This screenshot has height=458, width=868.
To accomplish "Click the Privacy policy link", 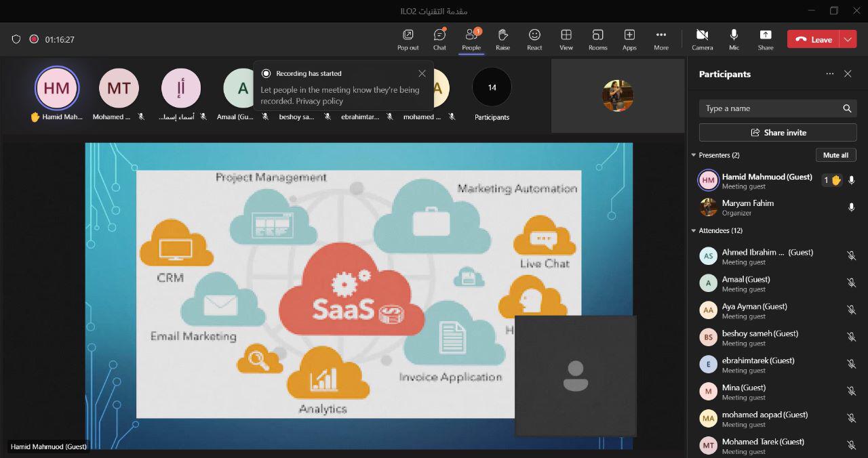I will [x=319, y=101].
